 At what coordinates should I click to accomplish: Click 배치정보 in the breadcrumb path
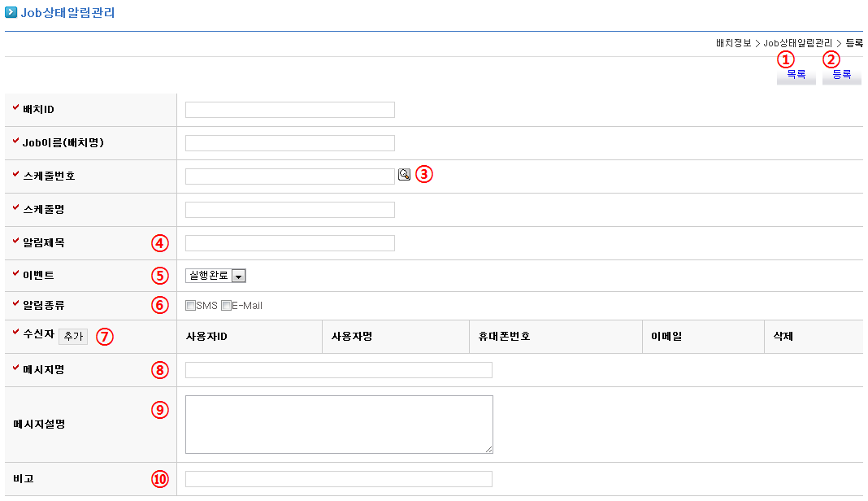[733, 42]
